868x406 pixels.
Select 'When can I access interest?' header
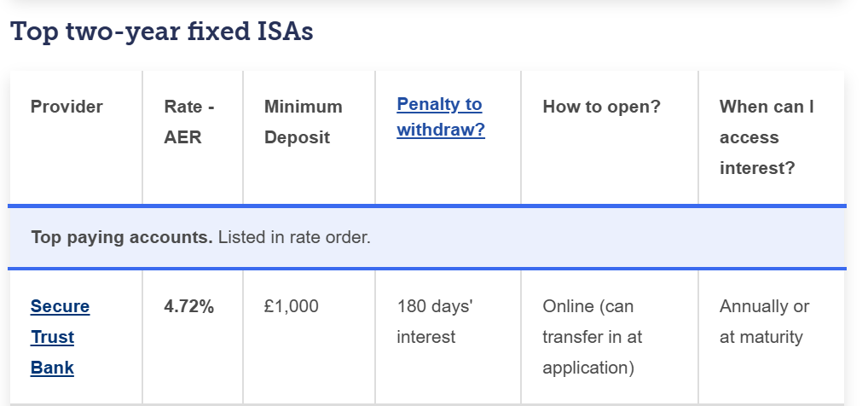[767, 136]
